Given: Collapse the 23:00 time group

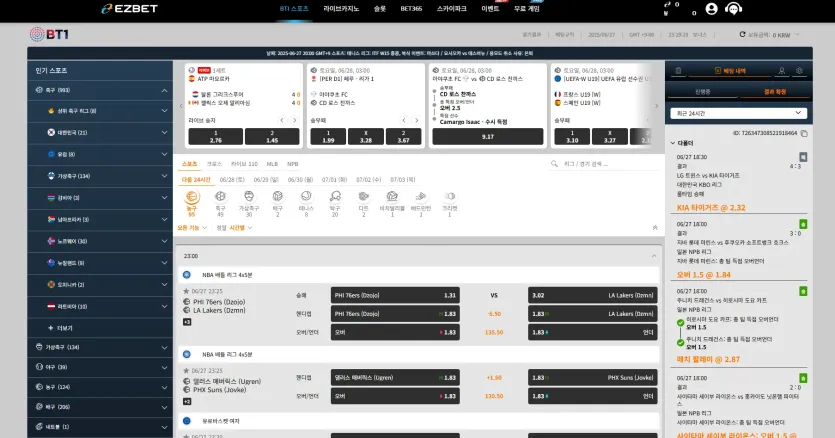Looking at the screenshot, I should [654, 256].
